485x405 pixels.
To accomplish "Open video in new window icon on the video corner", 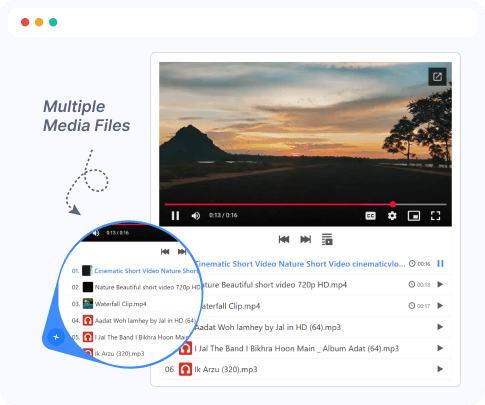I will (437, 77).
